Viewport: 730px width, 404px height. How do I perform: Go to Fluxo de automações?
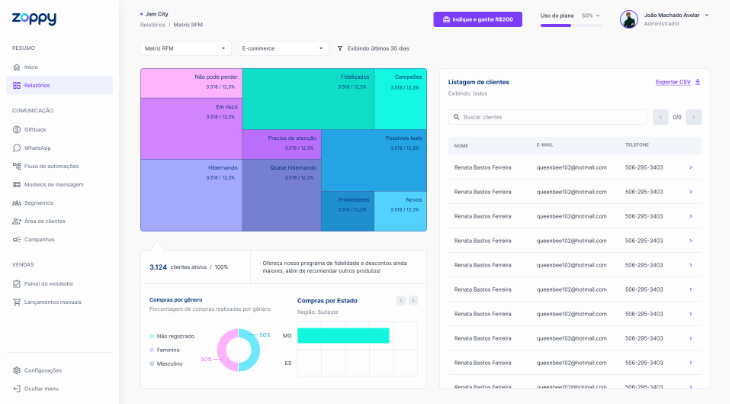51,166
